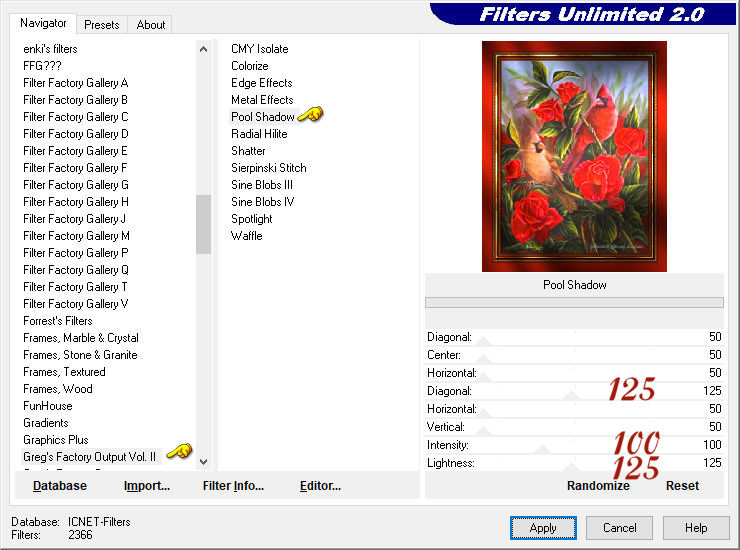This screenshot has width=740, height=550.
Task: Select Filter Factory Gallery Q
Action: (x=76, y=270)
